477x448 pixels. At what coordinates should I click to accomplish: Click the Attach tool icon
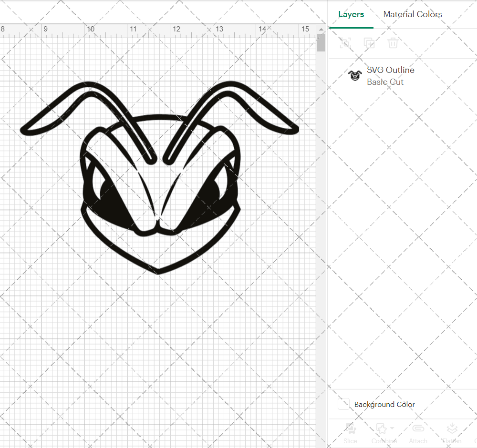coord(418,428)
